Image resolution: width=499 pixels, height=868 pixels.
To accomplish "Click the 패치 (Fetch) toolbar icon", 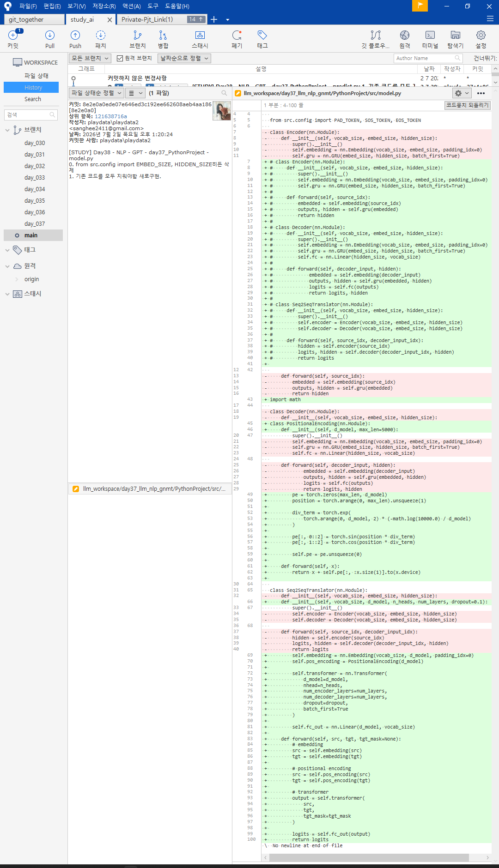I will (101, 39).
